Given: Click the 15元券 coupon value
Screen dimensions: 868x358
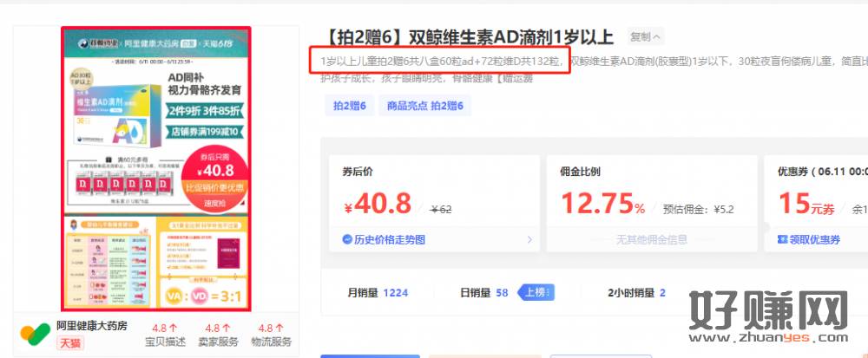Looking at the screenshot, I should 806,205.
